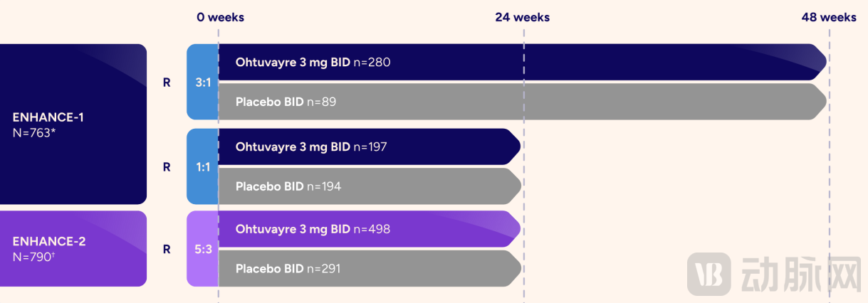Click the 3:1 randomization ratio box
Image resolution: width=868 pixels, height=303 pixels.
[203, 83]
